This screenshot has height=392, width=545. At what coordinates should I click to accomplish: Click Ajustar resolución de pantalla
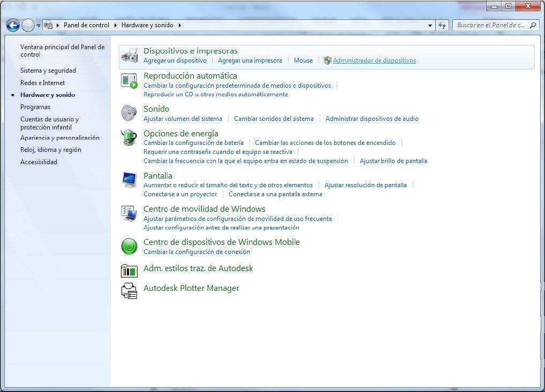365,185
